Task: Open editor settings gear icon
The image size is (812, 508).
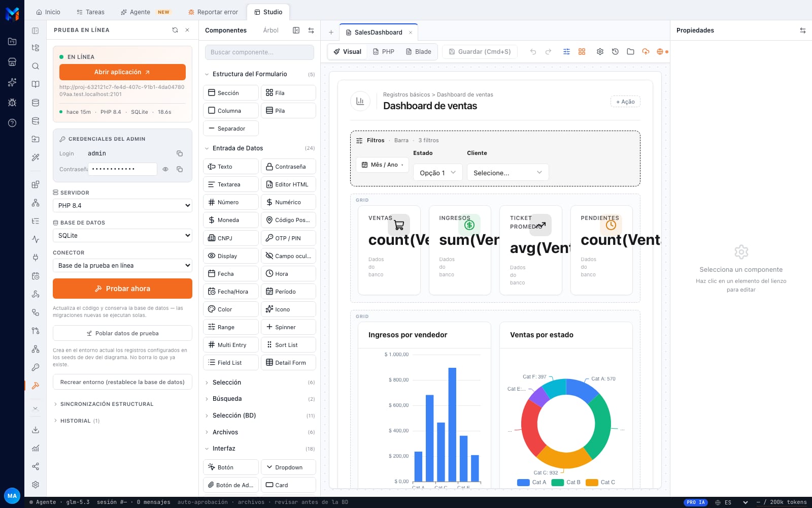Action: point(600,52)
